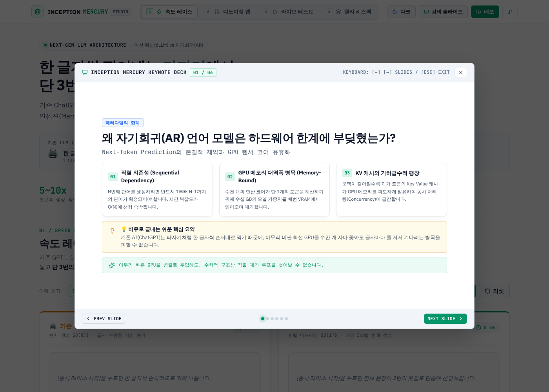Select the GPU 메모리 대역폭 병목 card
Image resolution: width=549 pixels, height=392 pixels.
pyautogui.click(x=274, y=190)
